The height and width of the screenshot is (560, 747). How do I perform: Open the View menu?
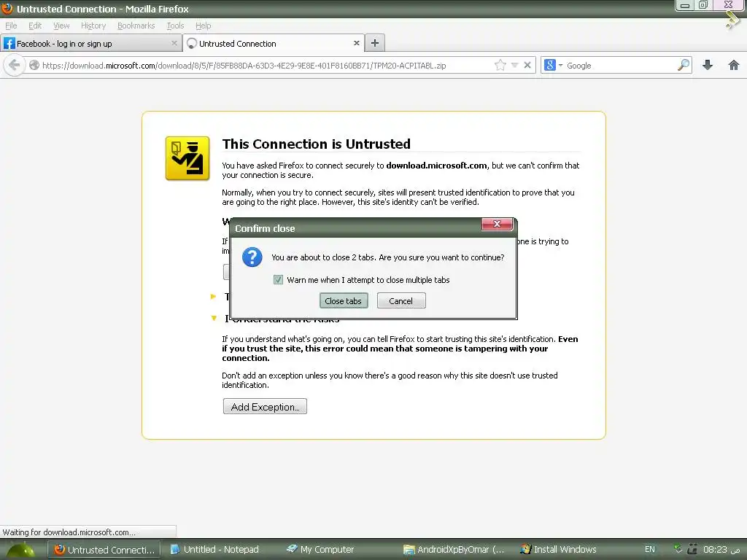pos(61,26)
